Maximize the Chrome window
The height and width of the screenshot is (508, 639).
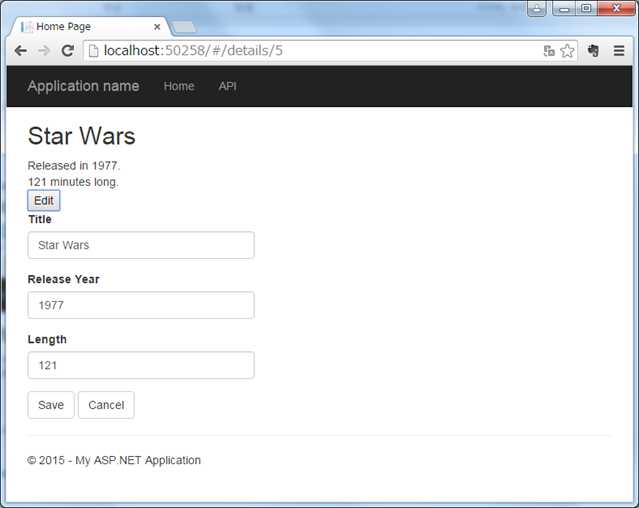click(x=586, y=8)
